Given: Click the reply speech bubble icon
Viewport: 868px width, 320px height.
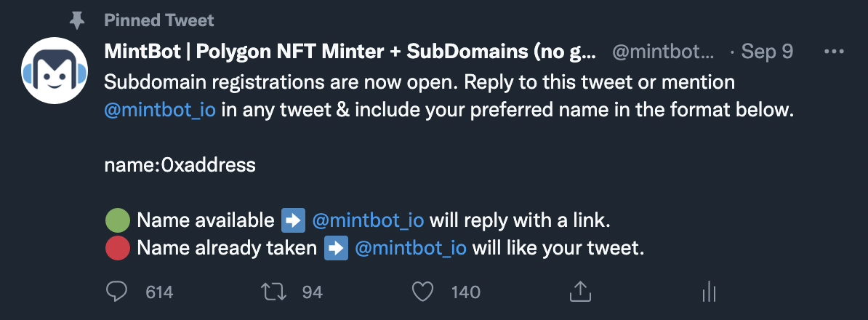Looking at the screenshot, I should [116, 292].
